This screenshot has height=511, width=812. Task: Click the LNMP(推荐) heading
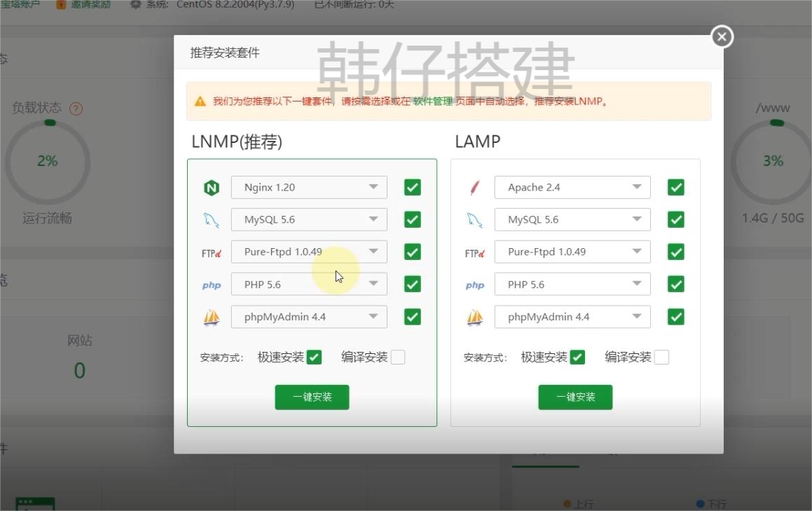click(x=237, y=142)
